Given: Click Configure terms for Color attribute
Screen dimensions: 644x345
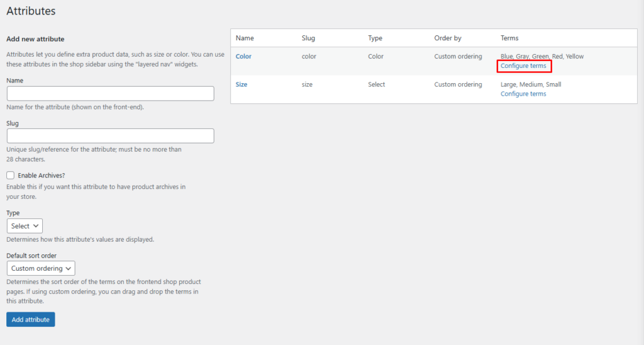Looking at the screenshot, I should pos(523,66).
